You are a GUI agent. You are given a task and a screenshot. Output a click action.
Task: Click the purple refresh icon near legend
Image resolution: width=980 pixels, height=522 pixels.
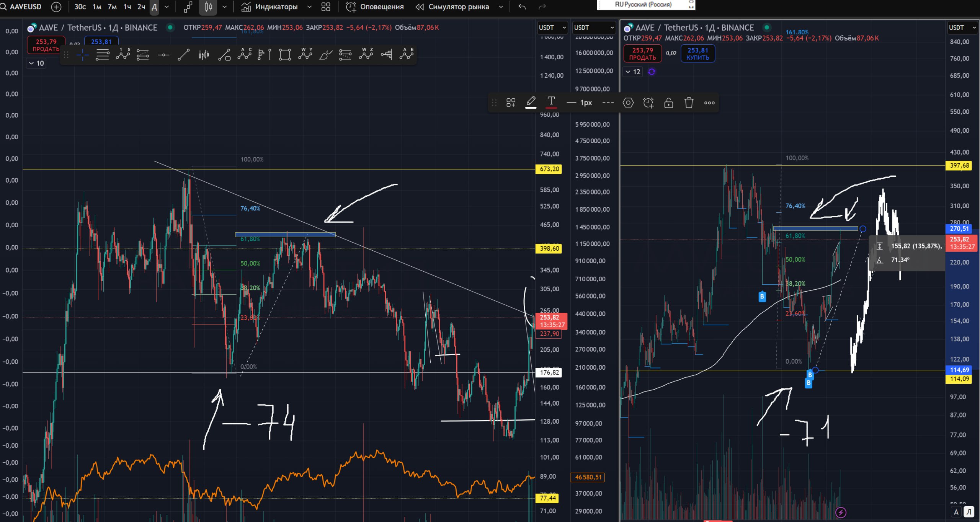click(652, 72)
